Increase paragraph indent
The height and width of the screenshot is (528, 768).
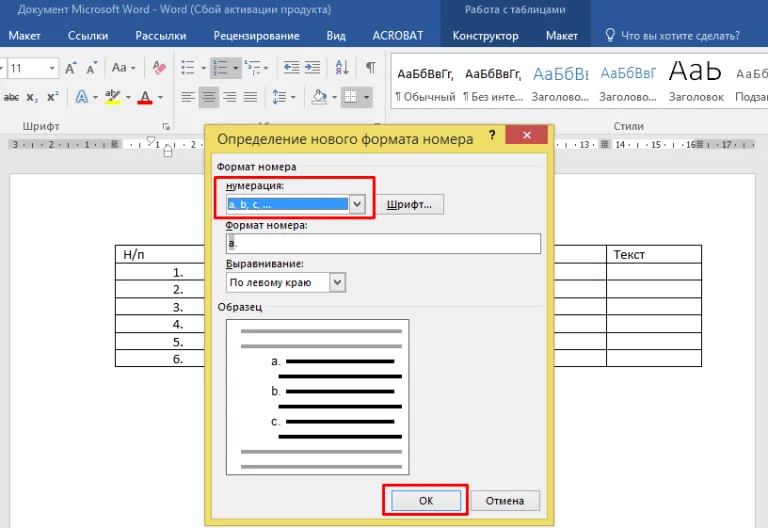pyautogui.click(x=312, y=68)
